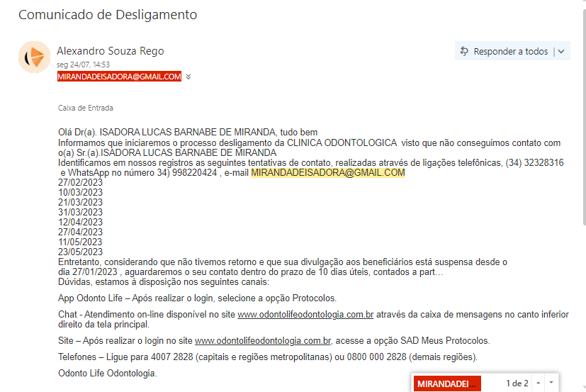The width and height of the screenshot is (586, 392).
Task: Click the MIRANDADEI... search term box
Action: [447, 383]
